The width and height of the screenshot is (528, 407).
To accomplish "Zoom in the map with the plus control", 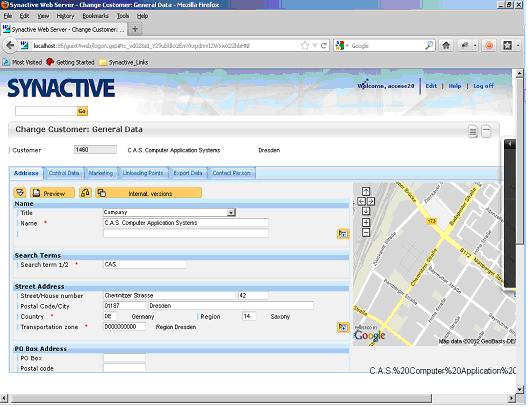I will point(366,222).
